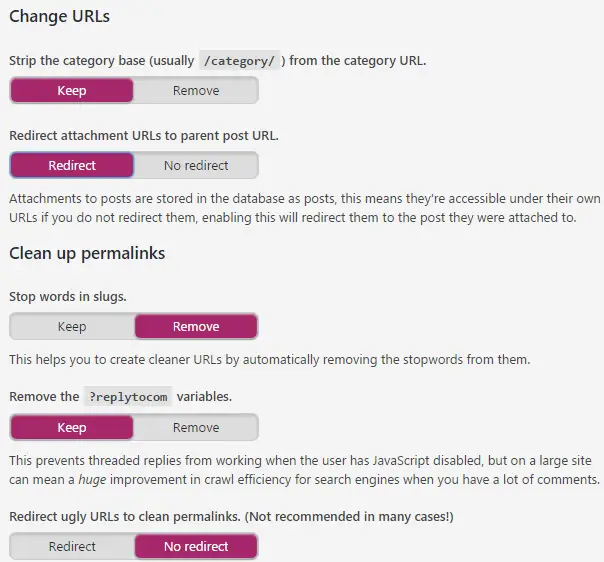Click the "Clean up permalinks" section heading
The width and height of the screenshot is (604, 562).
click(x=87, y=253)
